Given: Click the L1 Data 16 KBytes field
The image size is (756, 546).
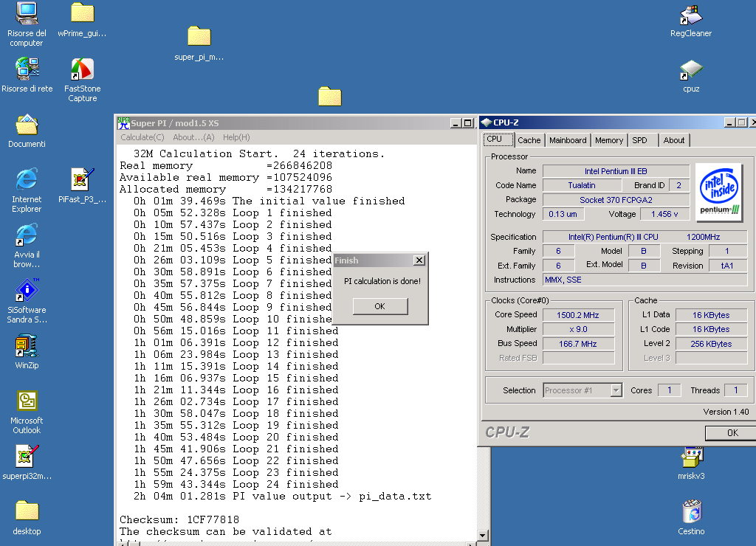Looking at the screenshot, I should pyautogui.click(x=711, y=315).
